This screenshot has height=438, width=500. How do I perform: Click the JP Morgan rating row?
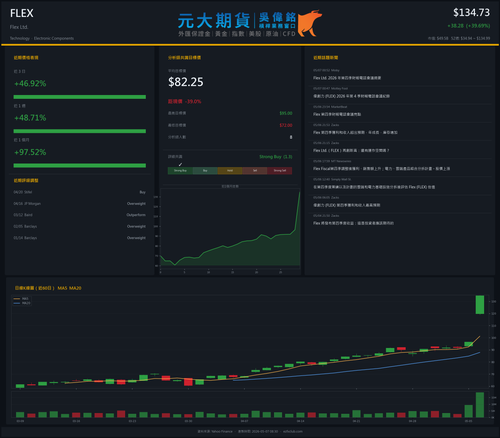[80, 203]
